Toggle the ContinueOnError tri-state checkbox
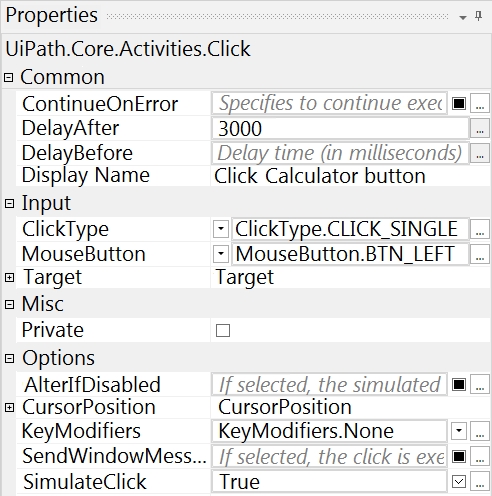Viewport: 492px width, 496px height. click(x=459, y=104)
